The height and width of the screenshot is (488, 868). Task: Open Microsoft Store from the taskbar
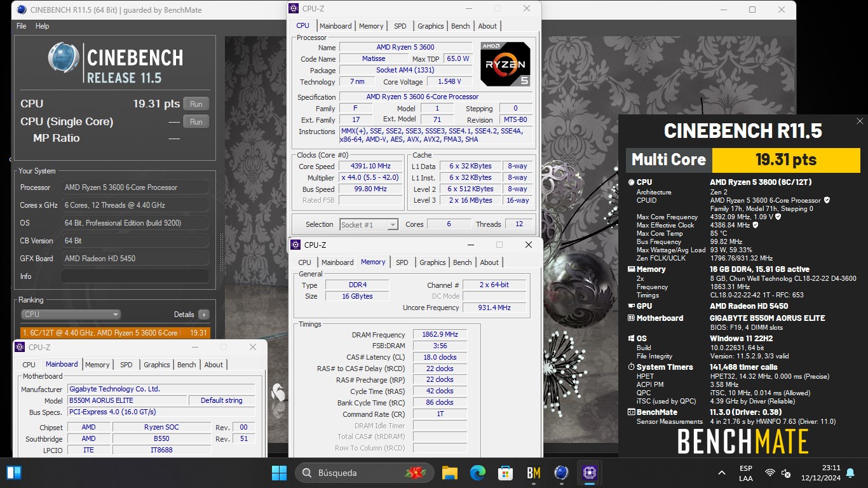pyautogui.click(x=505, y=473)
